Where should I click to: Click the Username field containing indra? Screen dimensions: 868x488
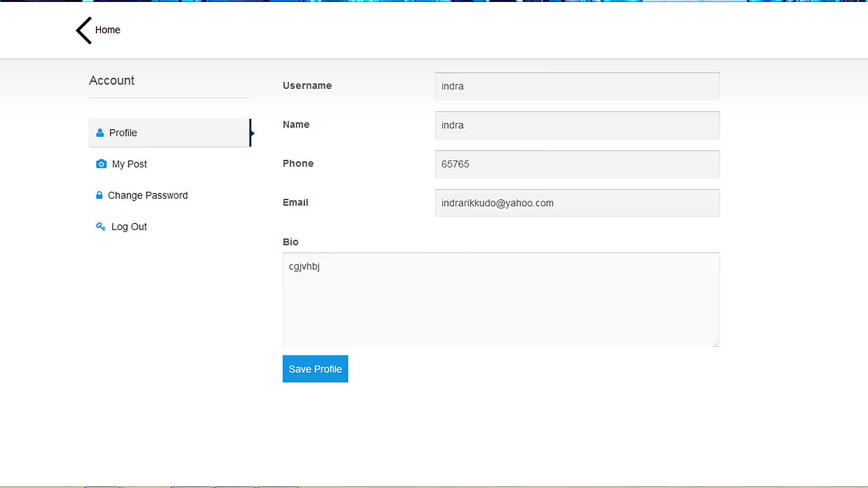(x=577, y=86)
